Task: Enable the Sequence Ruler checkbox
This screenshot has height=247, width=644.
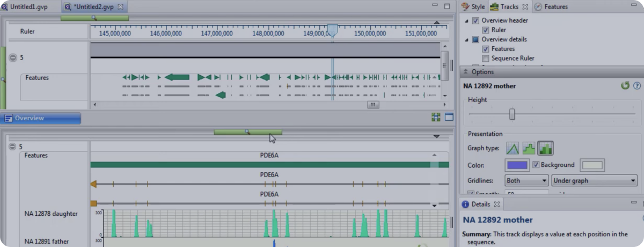Action: click(x=485, y=58)
